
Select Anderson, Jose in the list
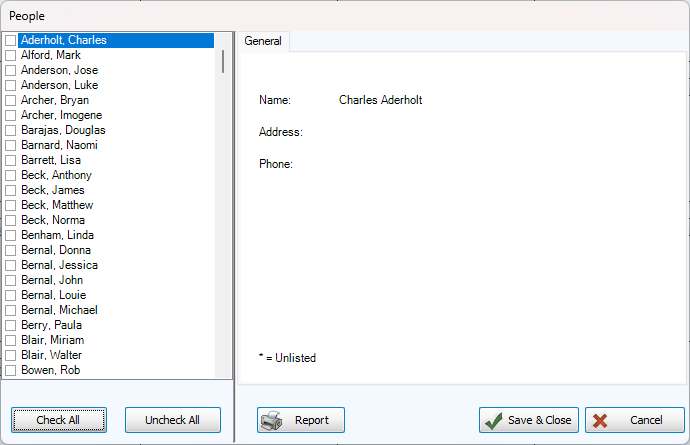point(59,71)
